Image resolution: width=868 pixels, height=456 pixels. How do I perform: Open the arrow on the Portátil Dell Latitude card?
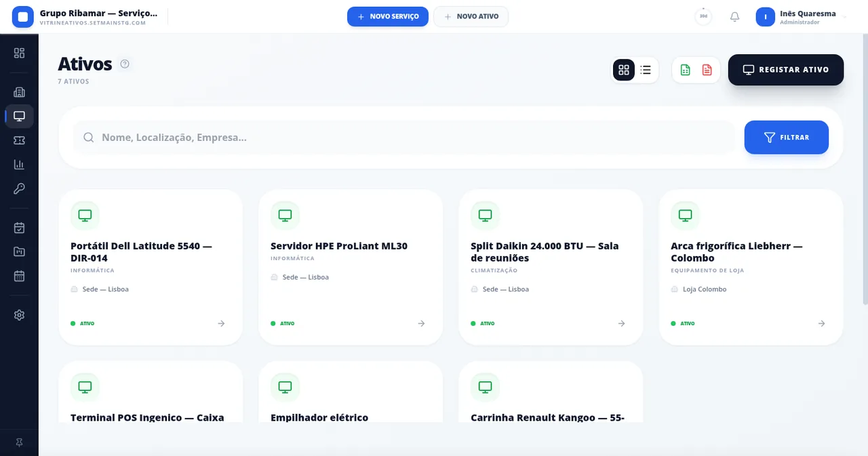(221, 324)
